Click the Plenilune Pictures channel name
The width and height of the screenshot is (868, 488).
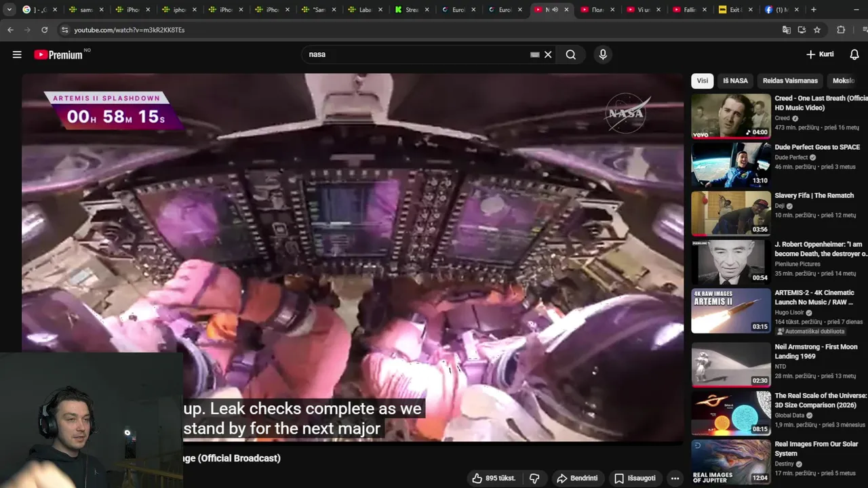point(797,264)
